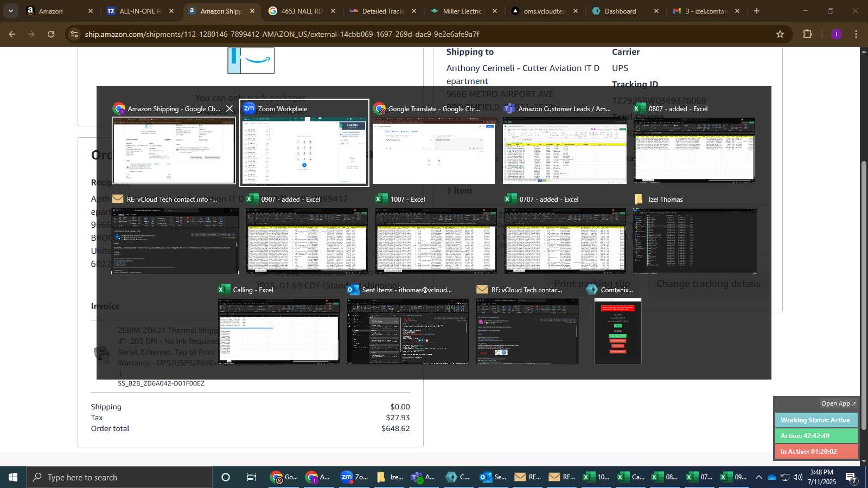Bookmark this page with star icon
This screenshot has width=868, height=488.
780,34
